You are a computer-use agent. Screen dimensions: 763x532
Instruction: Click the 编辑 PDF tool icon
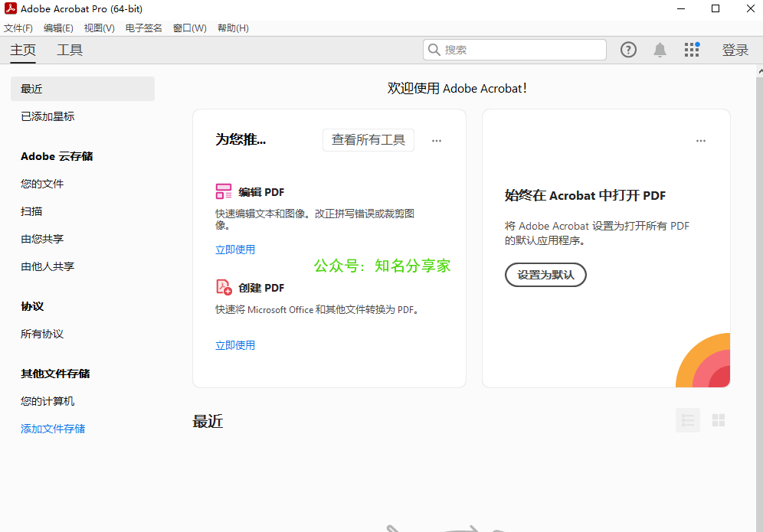tap(224, 191)
